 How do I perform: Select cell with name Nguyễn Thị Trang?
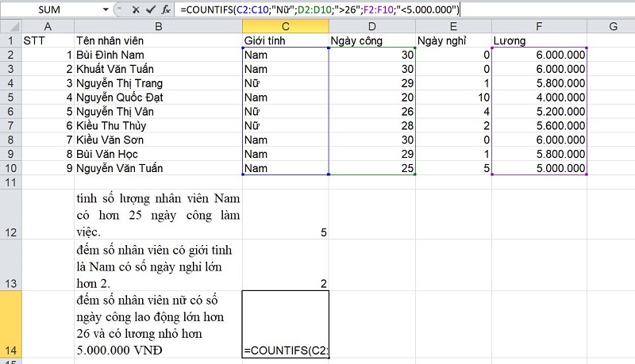158,83
